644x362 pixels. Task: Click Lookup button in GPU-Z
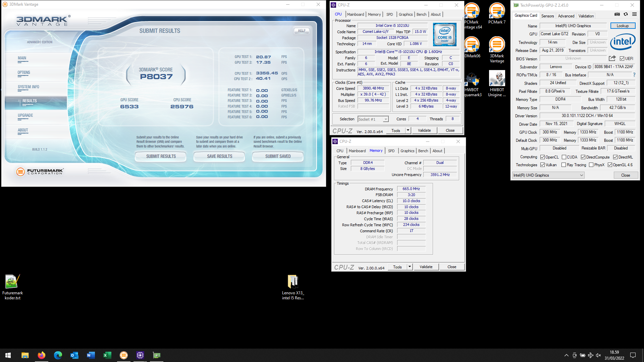point(623,25)
